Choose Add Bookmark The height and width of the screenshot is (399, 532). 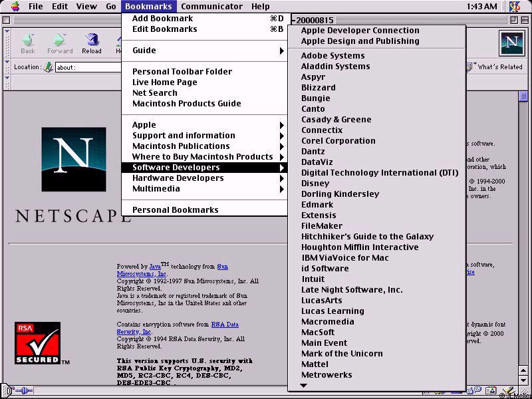pos(204,19)
